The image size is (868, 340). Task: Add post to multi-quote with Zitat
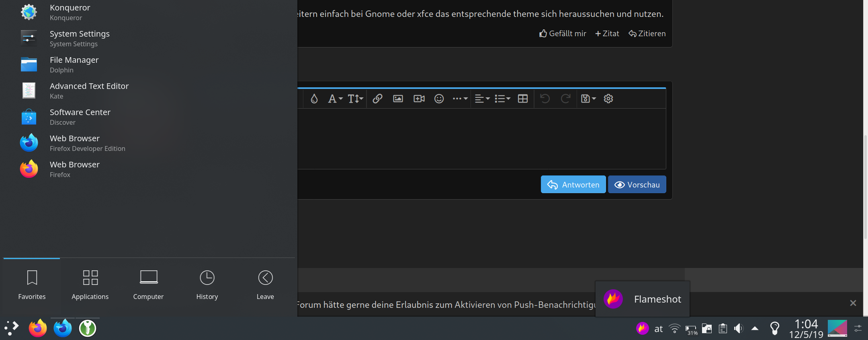[607, 33]
